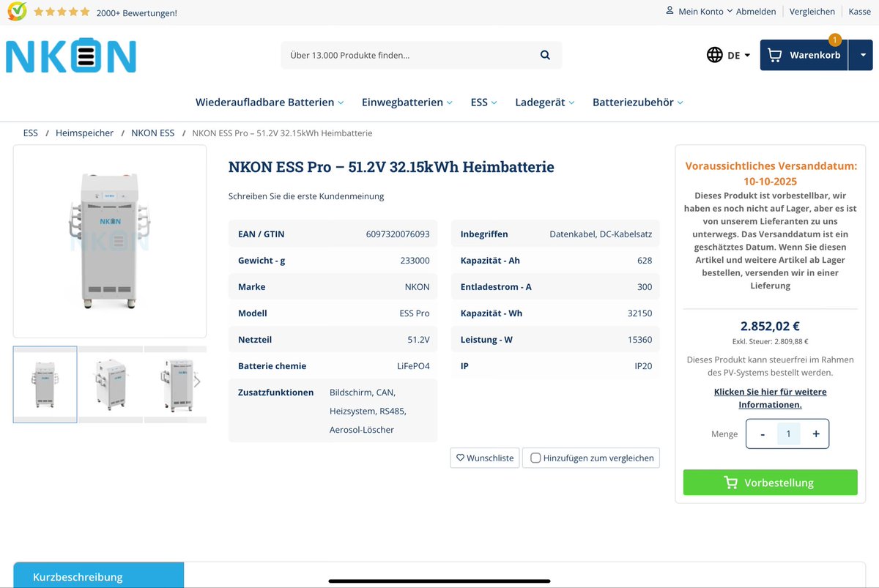Select the first product thumbnail
This screenshot has width=879, height=588.
45,384
